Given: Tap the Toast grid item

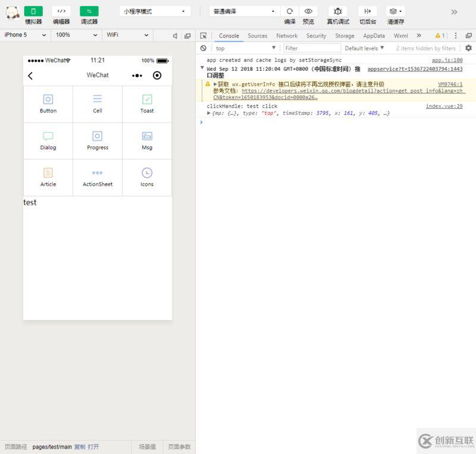Looking at the screenshot, I should click(147, 104).
